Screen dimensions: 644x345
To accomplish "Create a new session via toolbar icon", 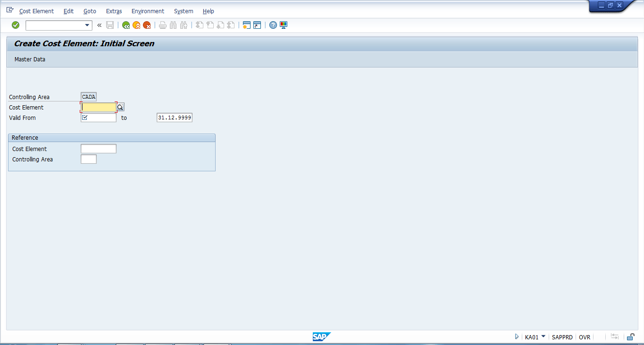I will pyautogui.click(x=246, y=25).
